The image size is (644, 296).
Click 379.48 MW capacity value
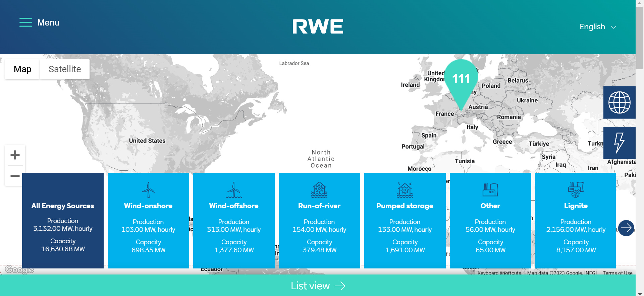pos(320,250)
